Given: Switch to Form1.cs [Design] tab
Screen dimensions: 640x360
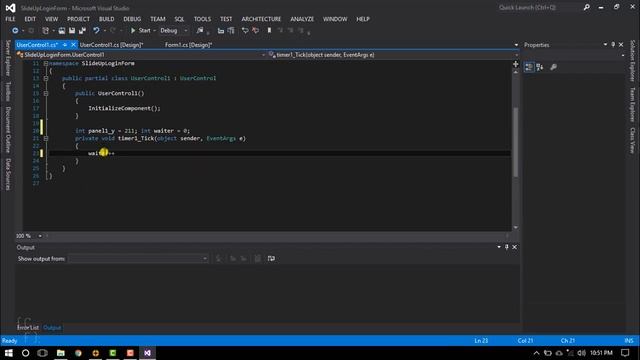Looking at the screenshot, I should click(189, 45).
